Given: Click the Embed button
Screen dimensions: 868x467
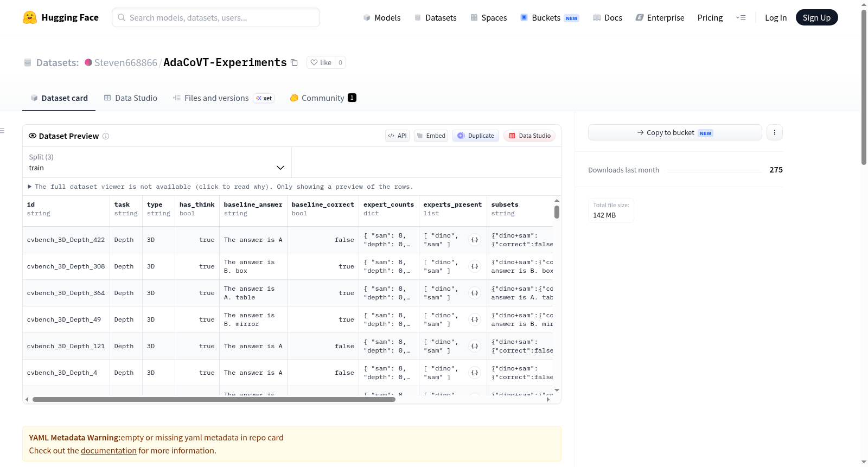Looking at the screenshot, I should click(x=431, y=136).
